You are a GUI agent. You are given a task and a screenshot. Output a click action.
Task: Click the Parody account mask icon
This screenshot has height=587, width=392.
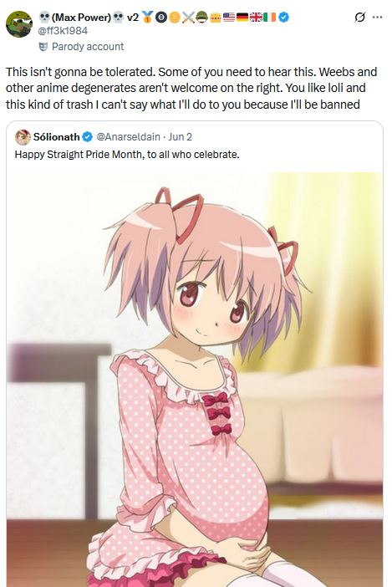[43, 47]
